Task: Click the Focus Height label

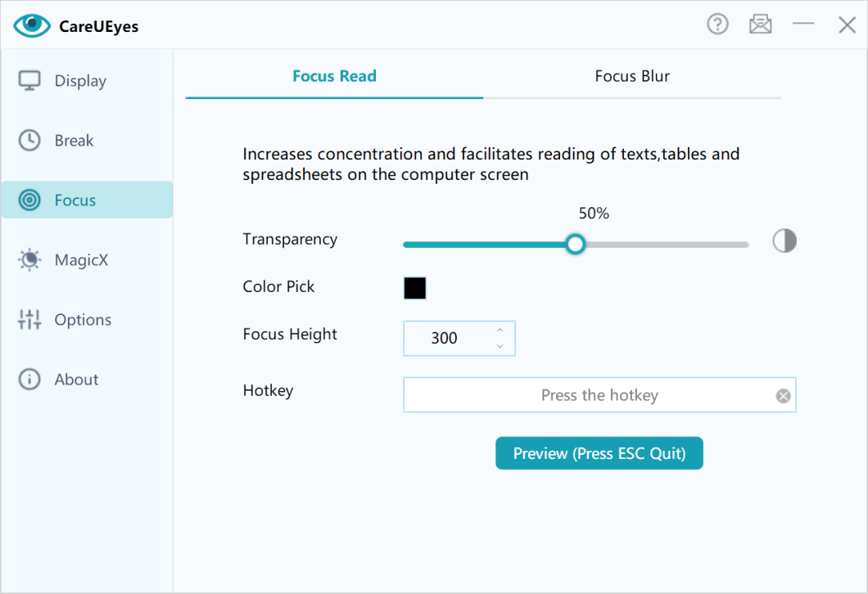Action: click(290, 335)
